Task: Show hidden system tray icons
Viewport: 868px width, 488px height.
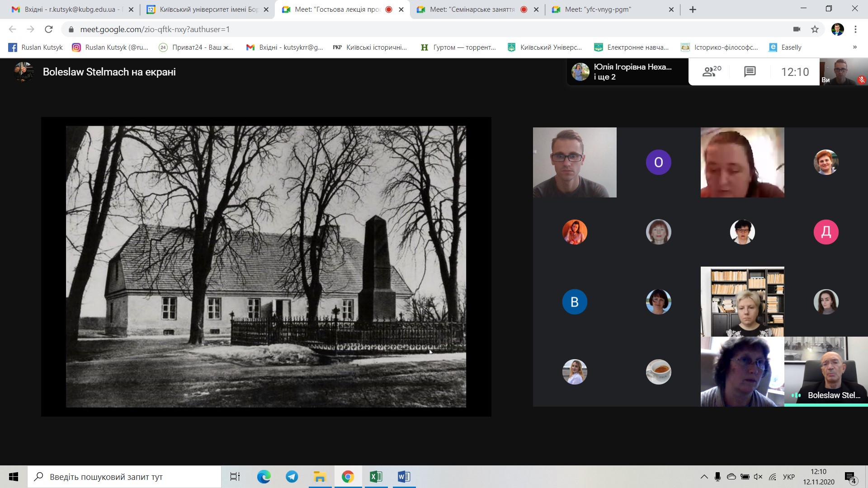Action: coord(704,477)
